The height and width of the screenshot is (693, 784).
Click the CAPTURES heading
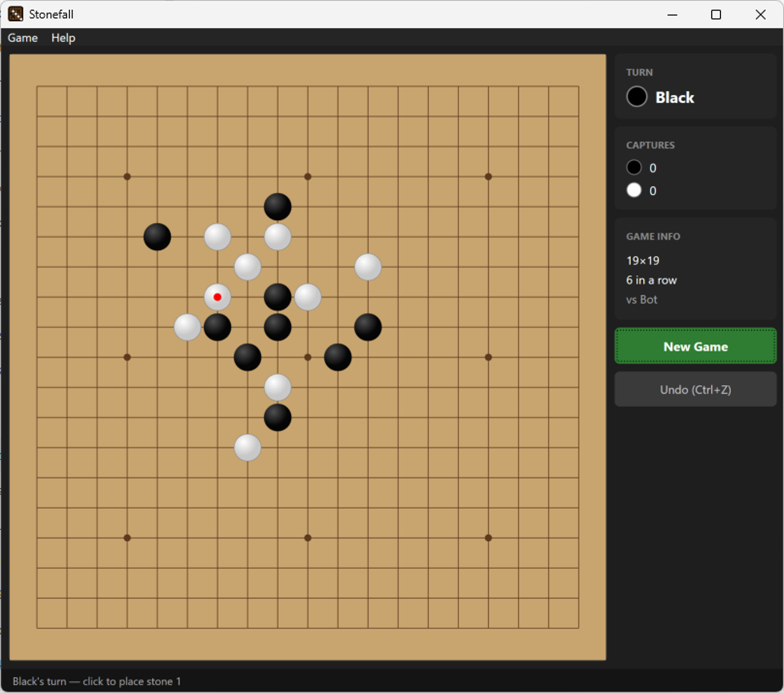click(x=650, y=145)
